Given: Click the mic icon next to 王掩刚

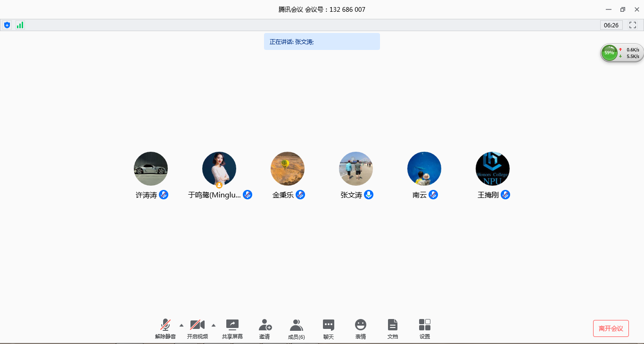Looking at the screenshot, I should pos(505,195).
